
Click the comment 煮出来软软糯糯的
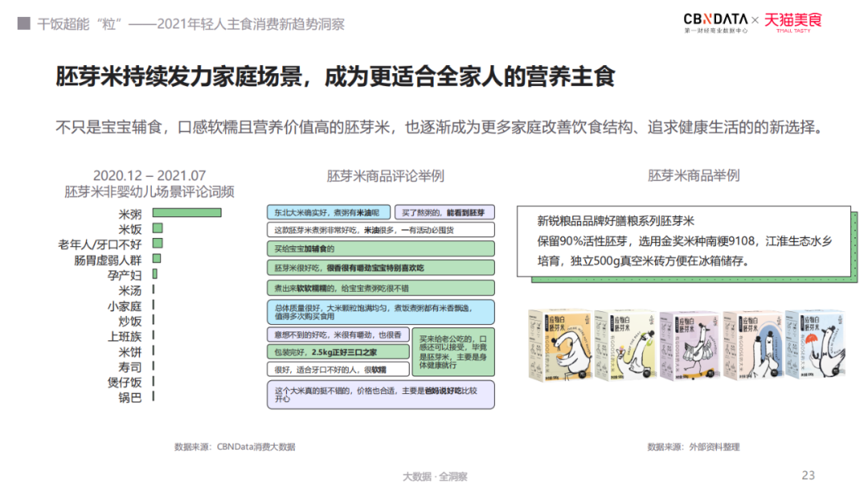point(381,288)
